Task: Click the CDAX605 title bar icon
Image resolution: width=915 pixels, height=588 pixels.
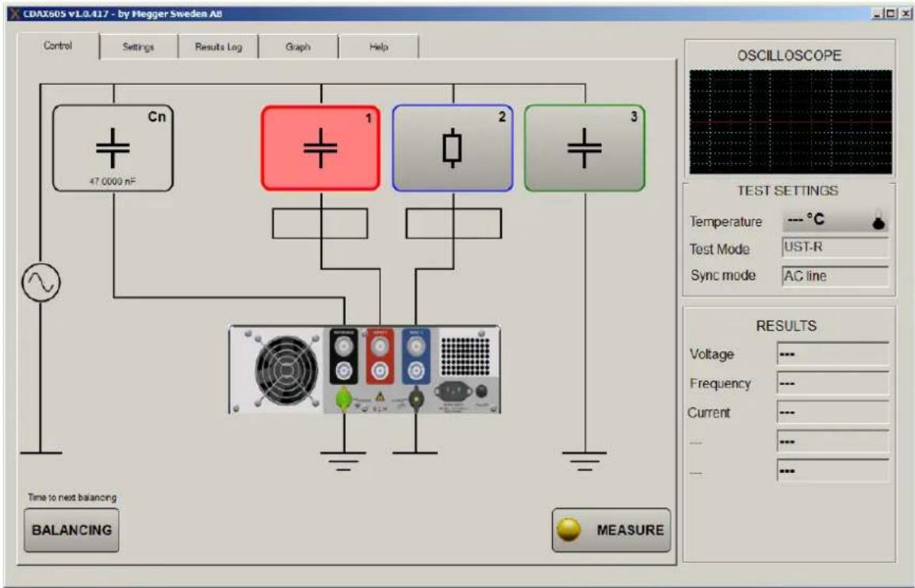Action: pyautogui.click(x=14, y=13)
